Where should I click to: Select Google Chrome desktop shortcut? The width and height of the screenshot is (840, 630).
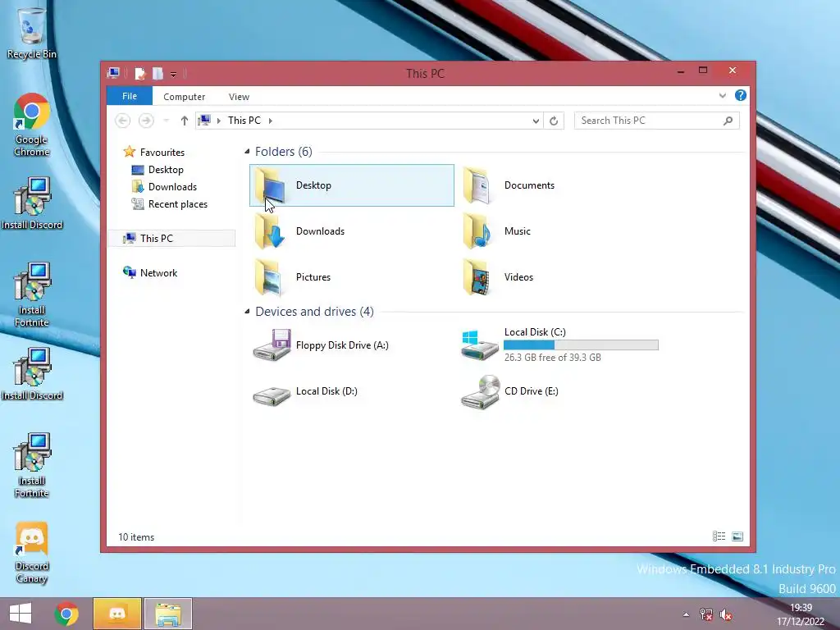coord(32,125)
